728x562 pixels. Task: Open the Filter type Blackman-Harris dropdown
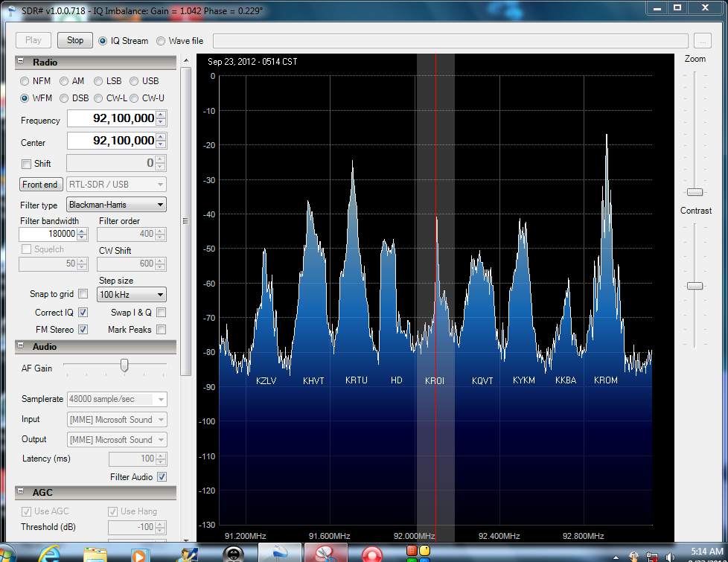tap(116, 205)
